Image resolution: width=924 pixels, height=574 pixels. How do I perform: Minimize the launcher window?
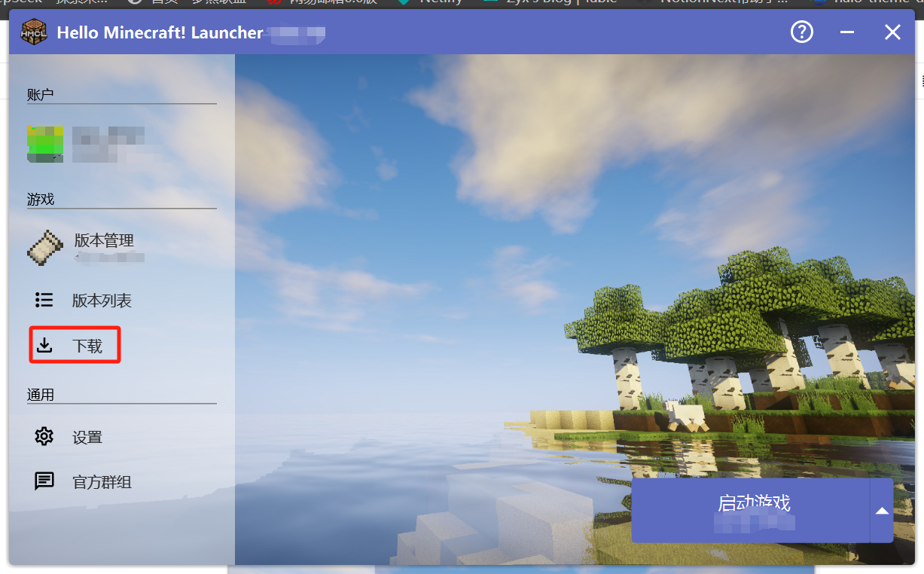point(847,32)
